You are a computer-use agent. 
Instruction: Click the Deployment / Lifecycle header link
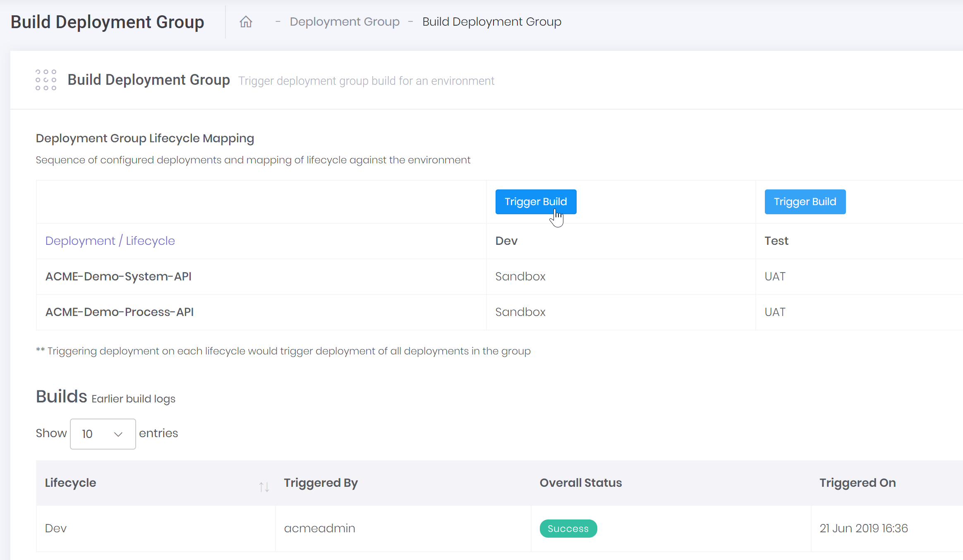tap(110, 241)
